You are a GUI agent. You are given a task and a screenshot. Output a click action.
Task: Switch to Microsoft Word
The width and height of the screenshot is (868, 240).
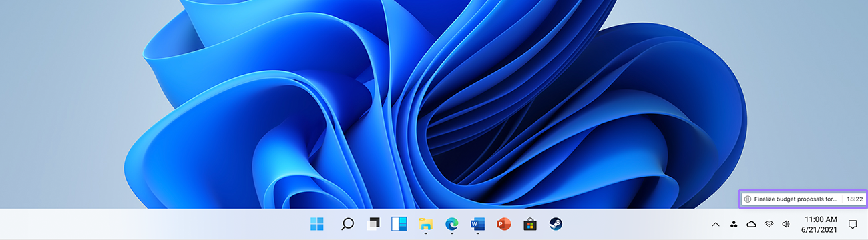click(x=478, y=224)
